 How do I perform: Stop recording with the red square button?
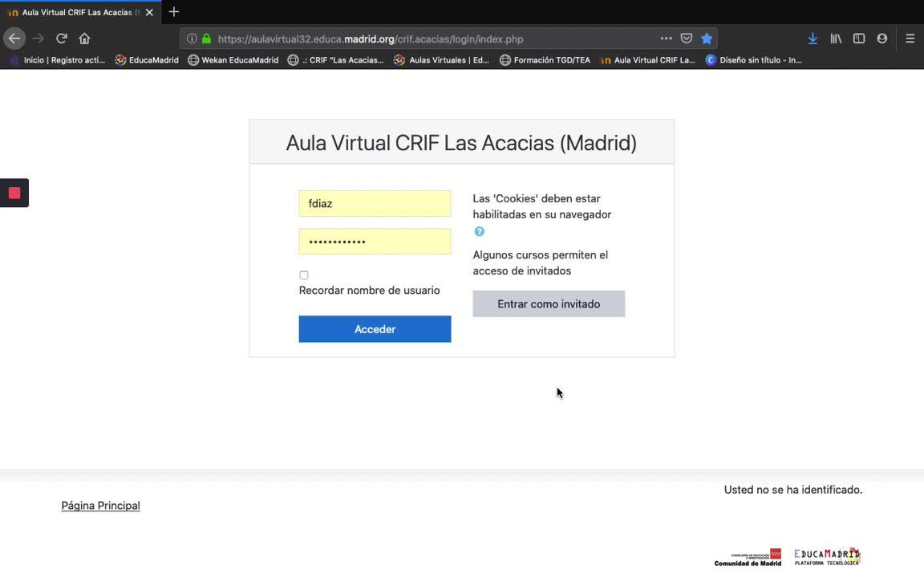(14, 193)
